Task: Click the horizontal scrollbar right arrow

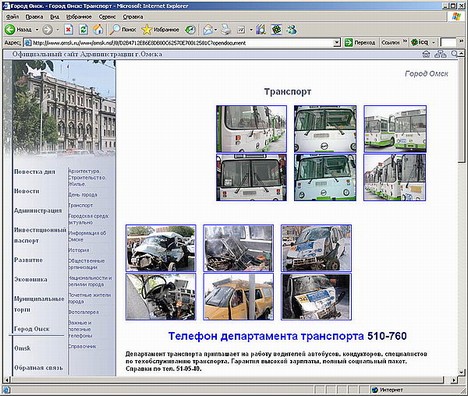Action: click(x=454, y=380)
